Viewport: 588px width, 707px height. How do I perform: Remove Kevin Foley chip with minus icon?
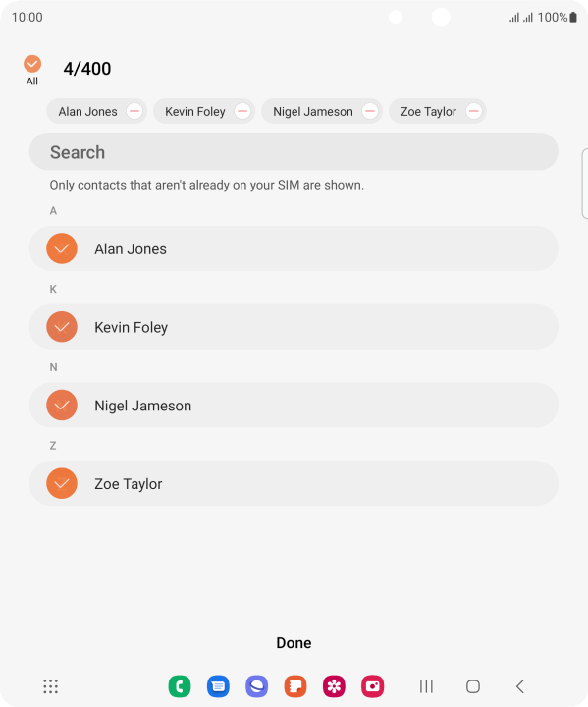pyautogui.click(x=242, y=111)
